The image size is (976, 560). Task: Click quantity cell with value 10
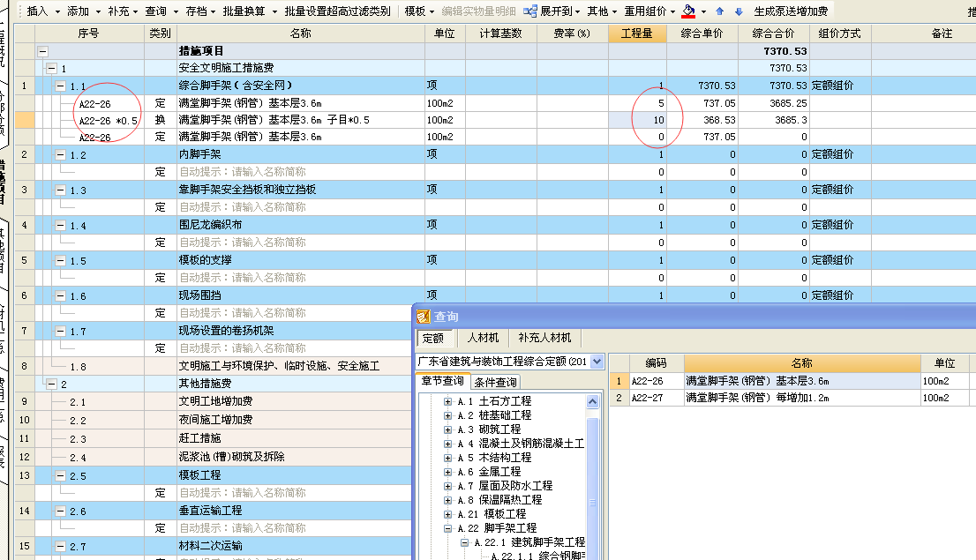[x=637, y=120]
